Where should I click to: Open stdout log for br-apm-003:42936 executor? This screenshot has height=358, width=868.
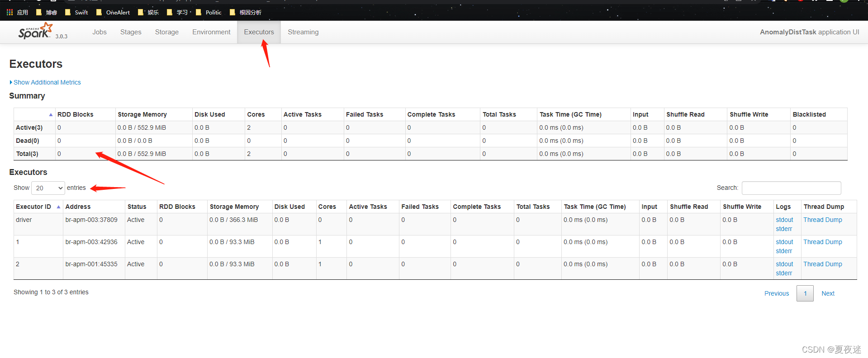(784, 242)
